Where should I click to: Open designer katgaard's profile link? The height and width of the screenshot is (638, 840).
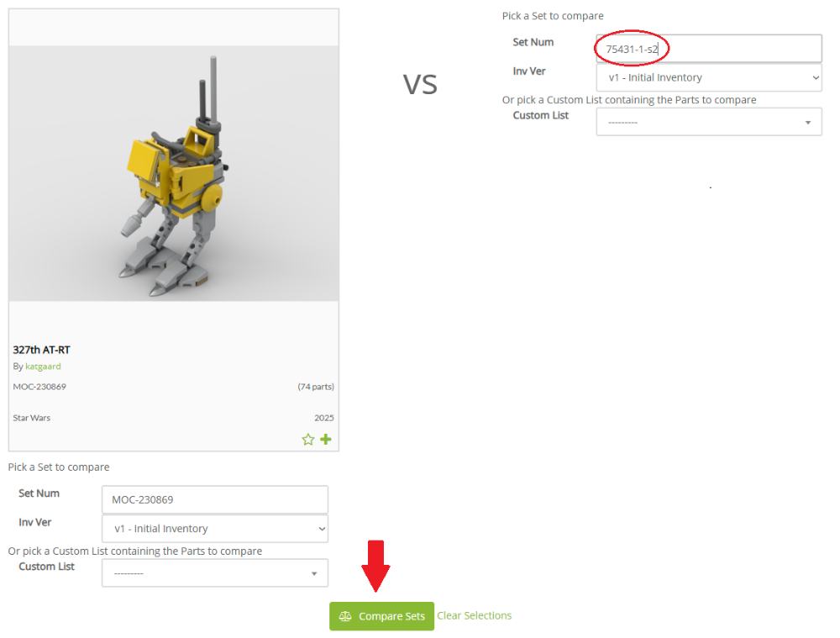pyautogui.click(x=43, y=366)
